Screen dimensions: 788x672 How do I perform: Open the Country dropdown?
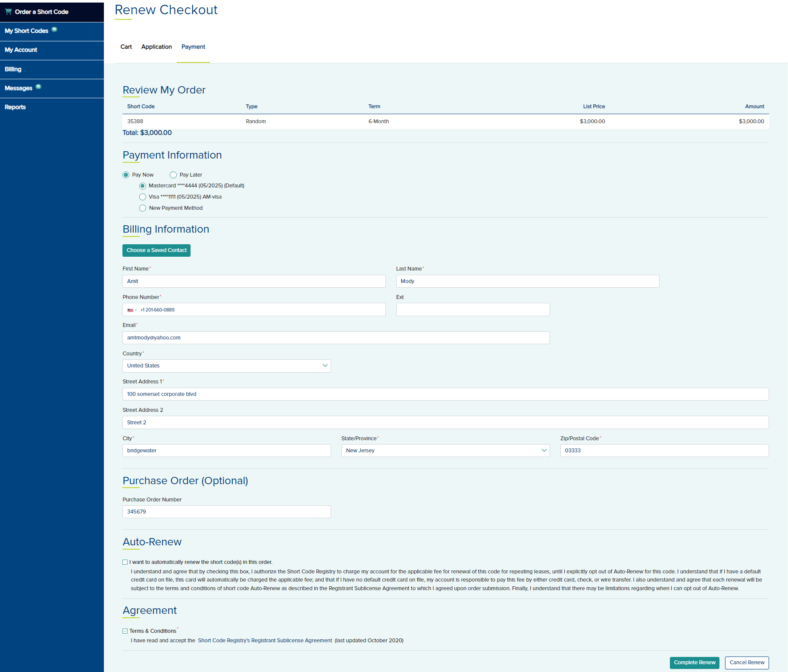(226, 366)
